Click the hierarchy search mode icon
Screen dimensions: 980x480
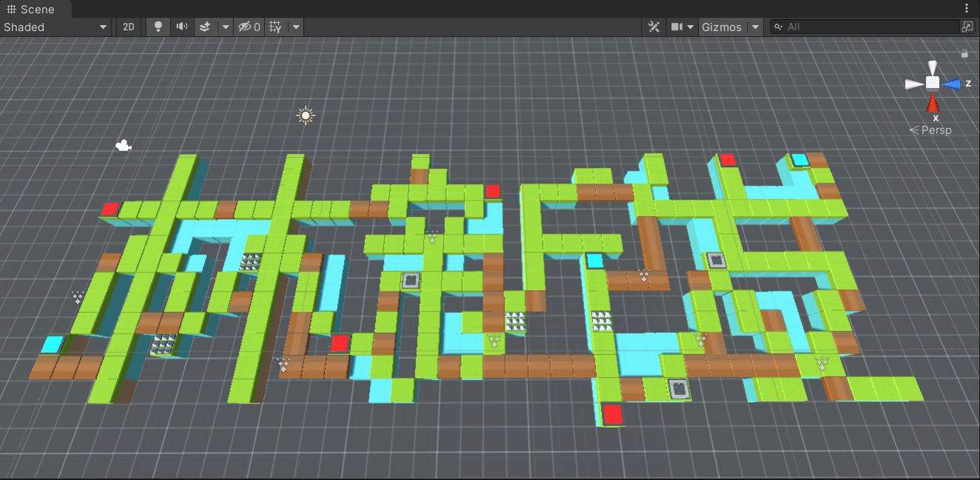point(967,27)
